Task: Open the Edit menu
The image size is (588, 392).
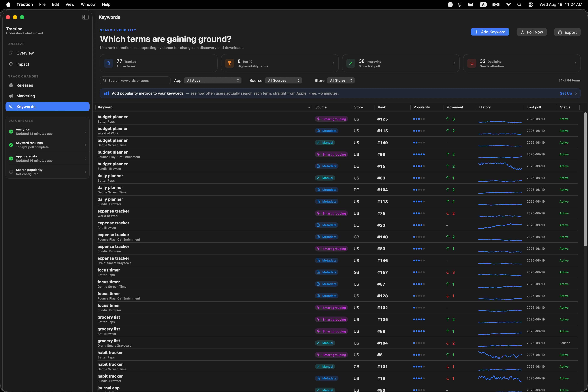Action: pyautogui.click(x=55, y=4)
